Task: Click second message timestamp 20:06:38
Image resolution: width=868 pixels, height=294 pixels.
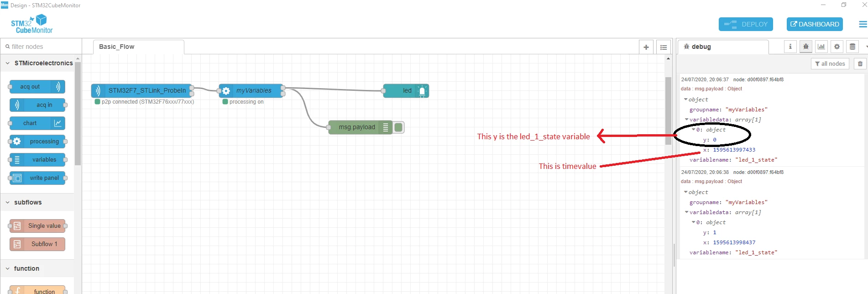Action: 705,172
